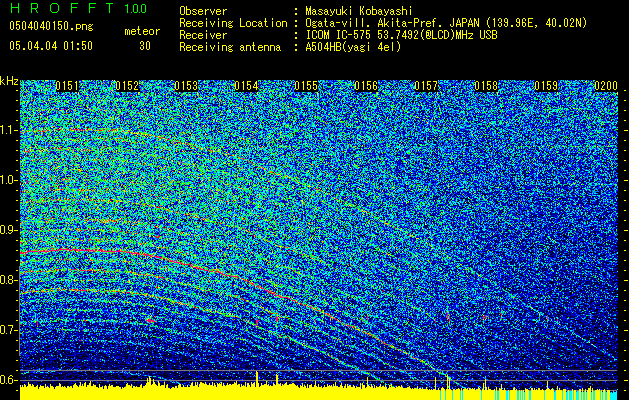Click the 0152 time marker
This screenshot has width=629, height=400.
[127, 86]
